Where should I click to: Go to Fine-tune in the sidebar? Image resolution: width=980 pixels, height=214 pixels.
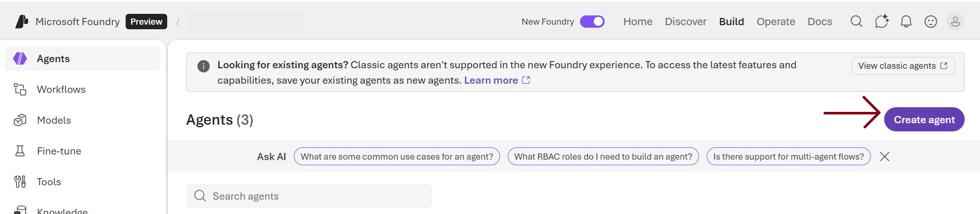coord(59,151)
